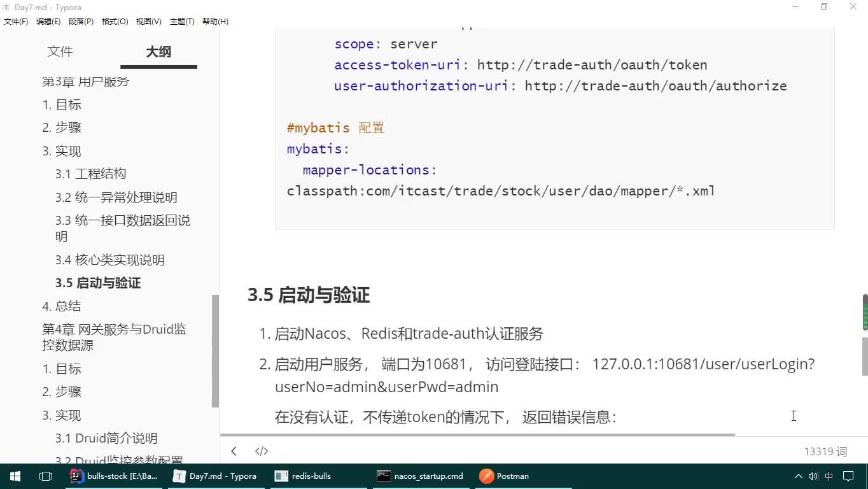The height and width of the screenshot is (489, 868).
Task: Open the 段落(P) menu
Action: (x=81, y=22)
